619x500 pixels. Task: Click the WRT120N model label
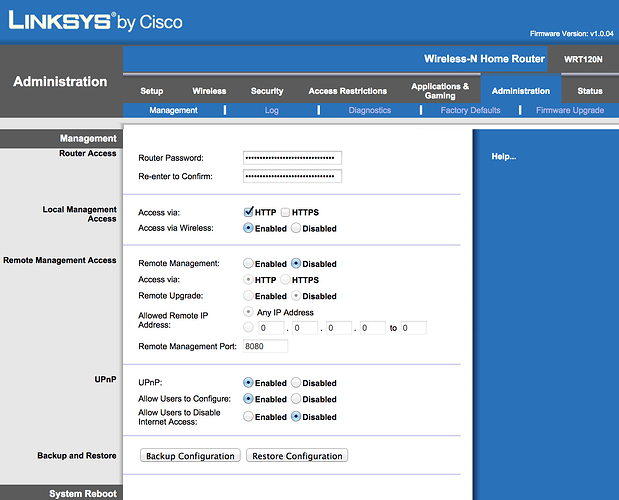[583, 60]
